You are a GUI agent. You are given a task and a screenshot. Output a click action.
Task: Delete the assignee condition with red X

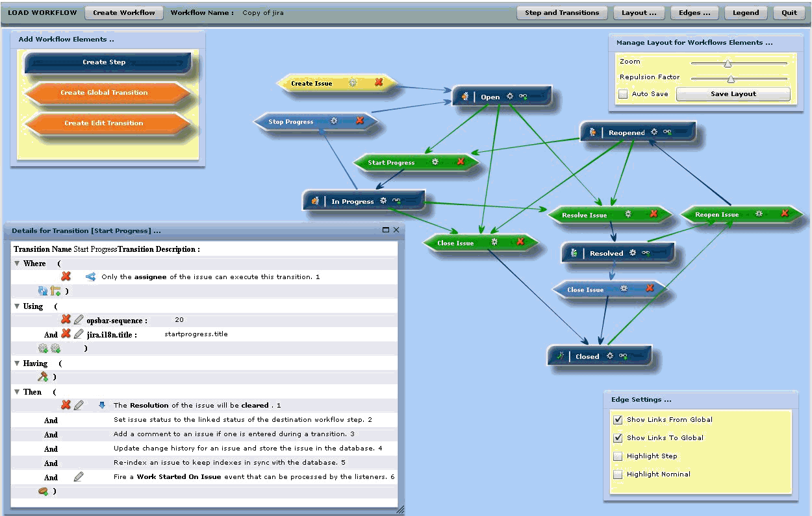click(x=66, y=276)
